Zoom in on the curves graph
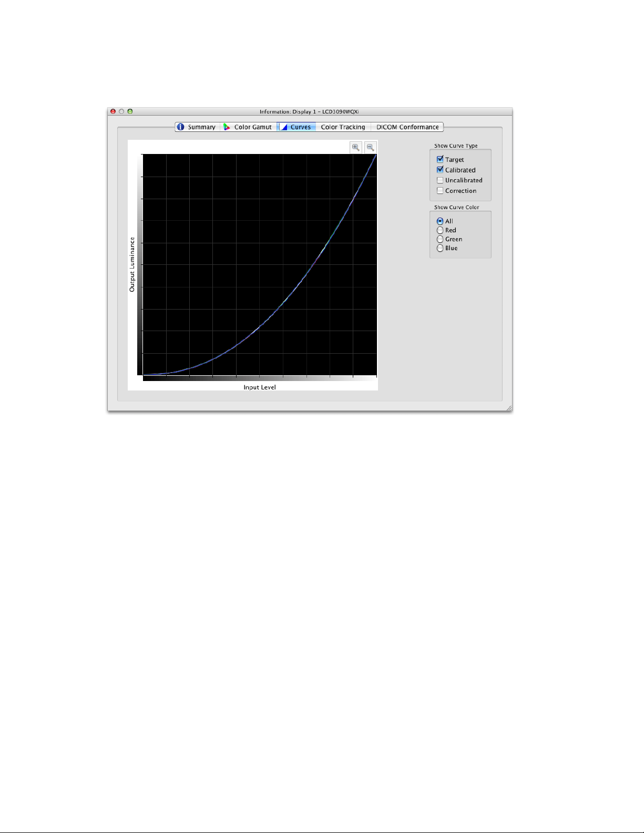Image resolution: width=644 pixels, height=833 pixels. click(x=356, y=148)
